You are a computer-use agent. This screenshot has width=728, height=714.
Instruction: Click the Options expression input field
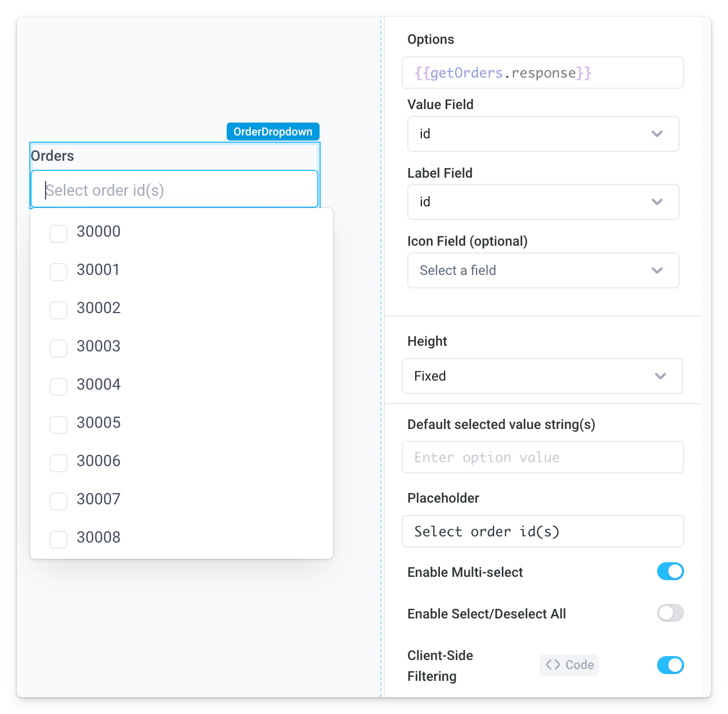542,72
